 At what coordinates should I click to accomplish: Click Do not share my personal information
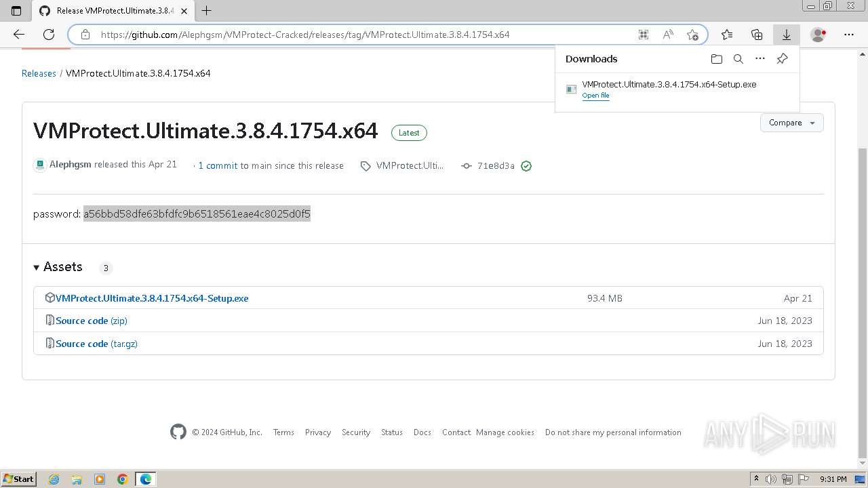[x=613, y=432]
